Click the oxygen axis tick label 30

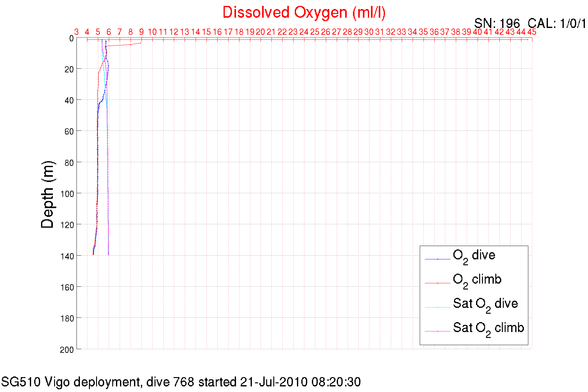369,32
